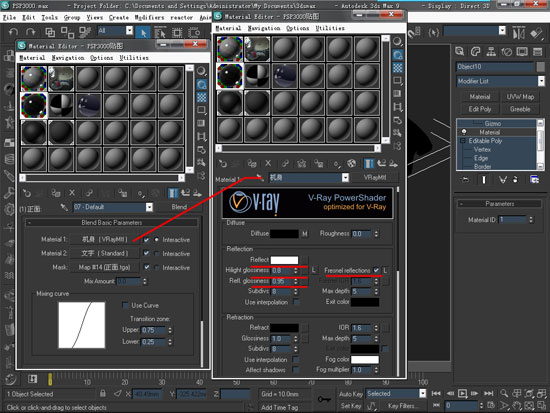Click Pin Stack icon under modifier stack

coord(465,180)
